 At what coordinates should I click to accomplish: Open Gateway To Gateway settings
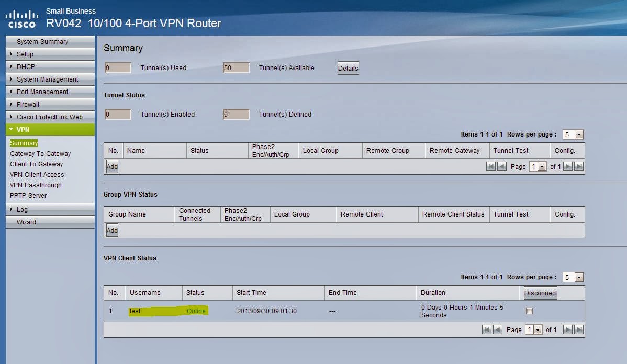40,153
